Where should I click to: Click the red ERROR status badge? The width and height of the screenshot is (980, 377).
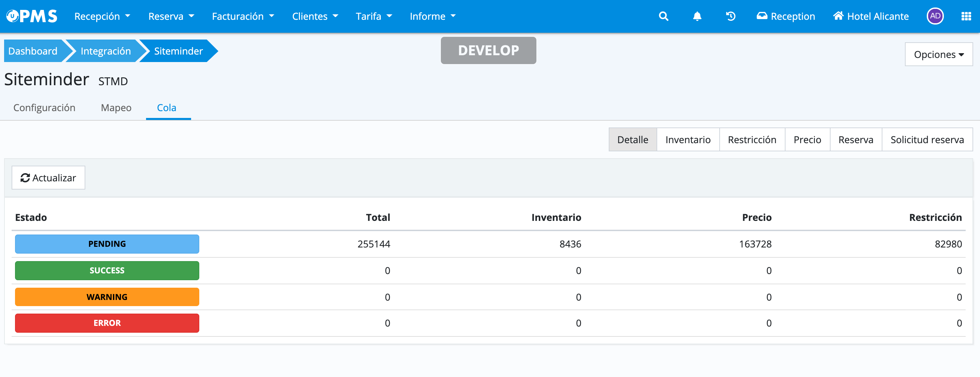tap(107, 323)
